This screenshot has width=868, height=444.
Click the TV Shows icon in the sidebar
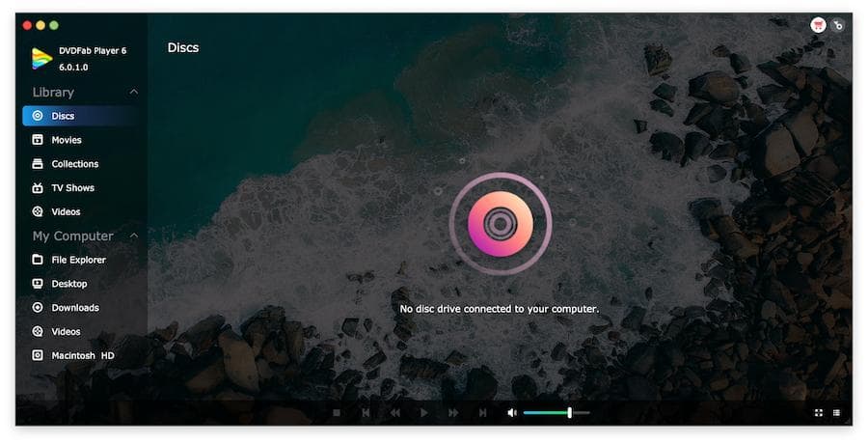tap(37, 188)
